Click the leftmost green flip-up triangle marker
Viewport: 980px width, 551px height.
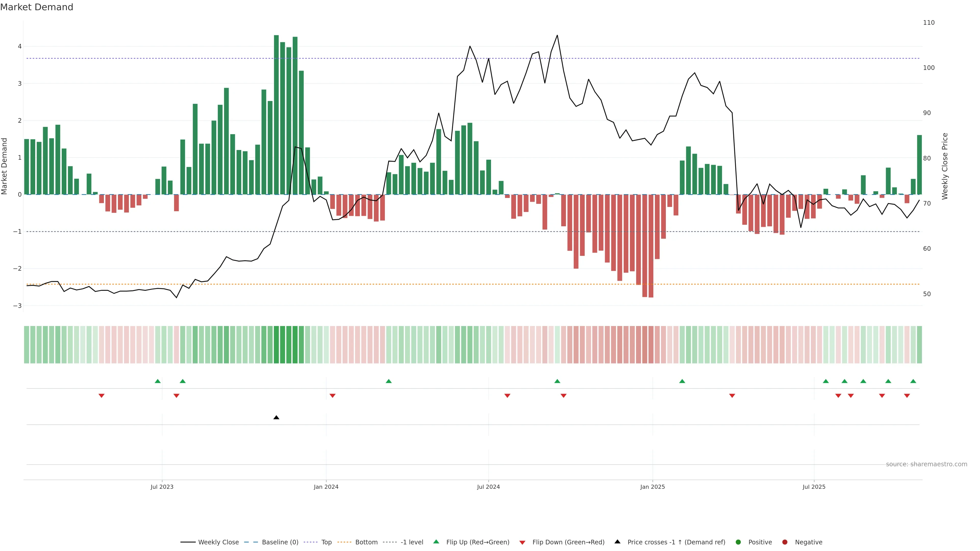(x=158, y=381)
